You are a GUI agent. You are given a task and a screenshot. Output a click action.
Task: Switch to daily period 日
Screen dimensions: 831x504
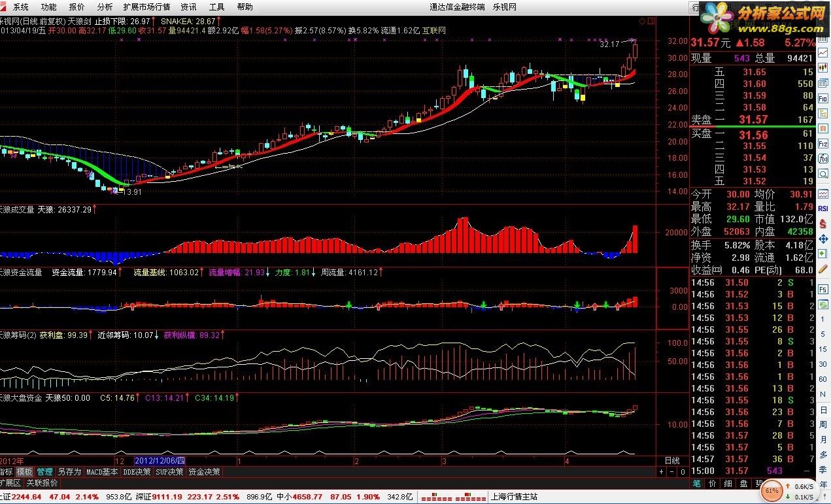click(823, 410)
